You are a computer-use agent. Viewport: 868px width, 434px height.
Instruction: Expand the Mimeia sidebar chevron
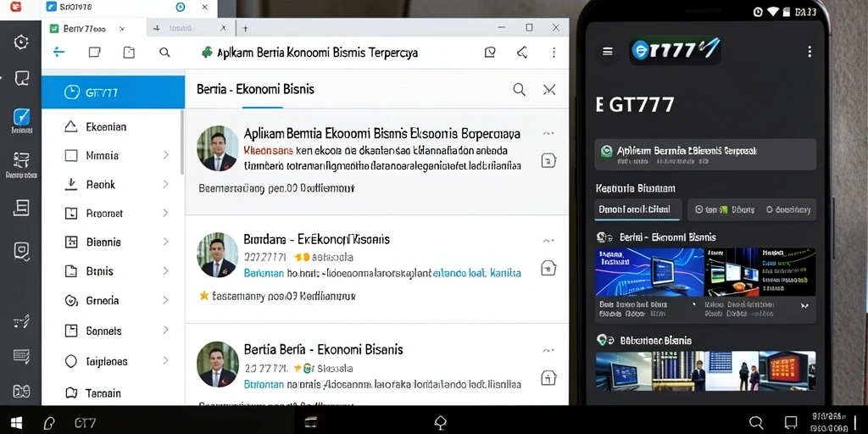click(165, 155)
